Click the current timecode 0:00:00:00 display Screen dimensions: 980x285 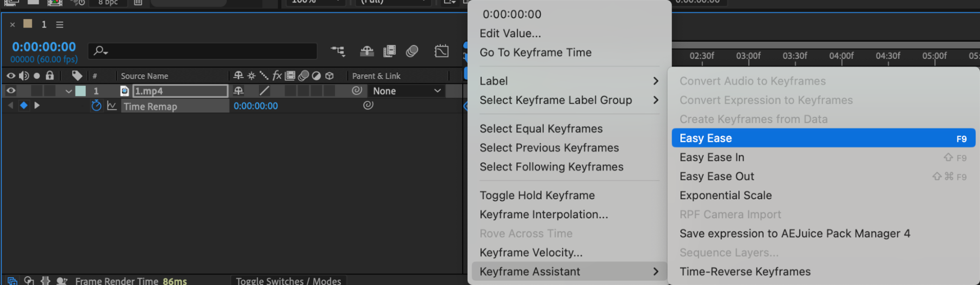click(44, 47)
